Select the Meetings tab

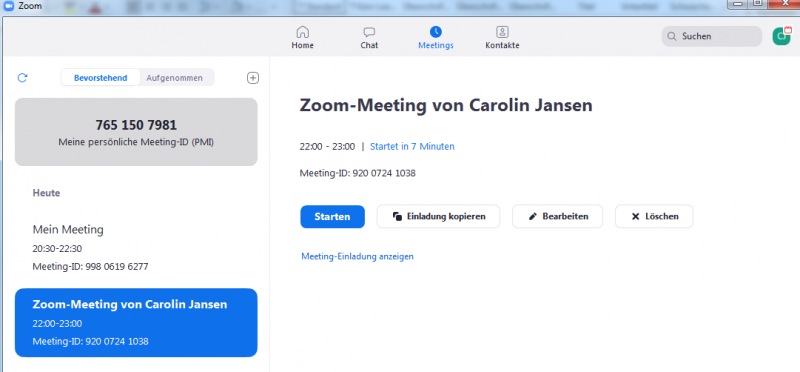pyautogui.click(x=436, y=38)
